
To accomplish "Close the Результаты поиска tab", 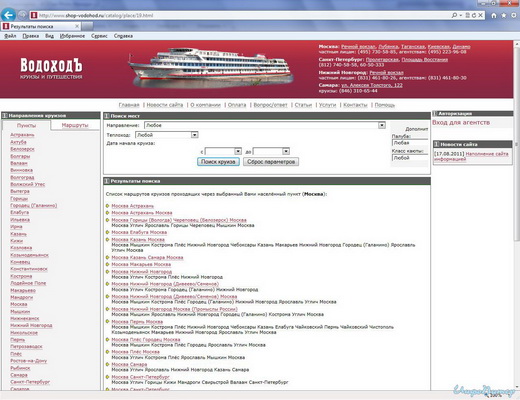I will (77, 26).
